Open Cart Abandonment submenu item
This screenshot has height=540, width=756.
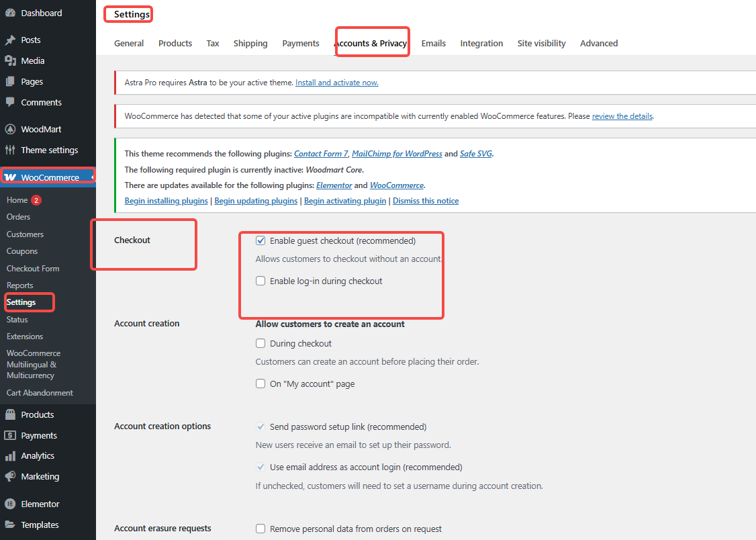coord(40,393)
